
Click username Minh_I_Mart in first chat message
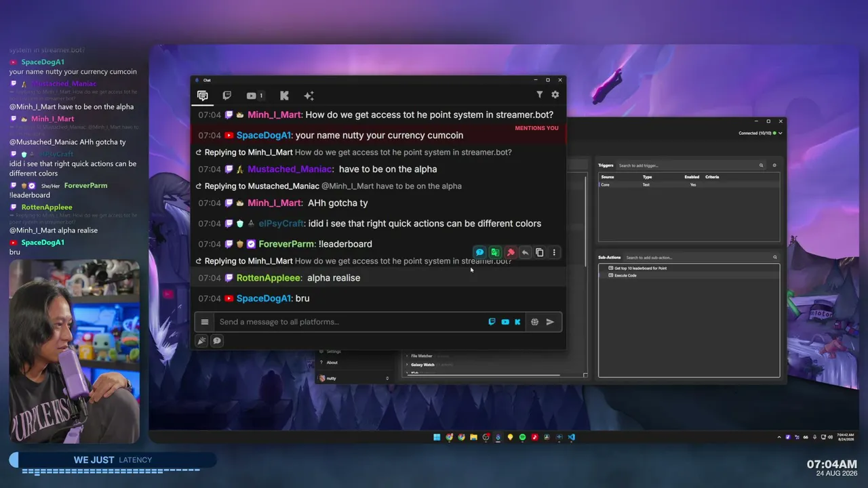point(275,115)
